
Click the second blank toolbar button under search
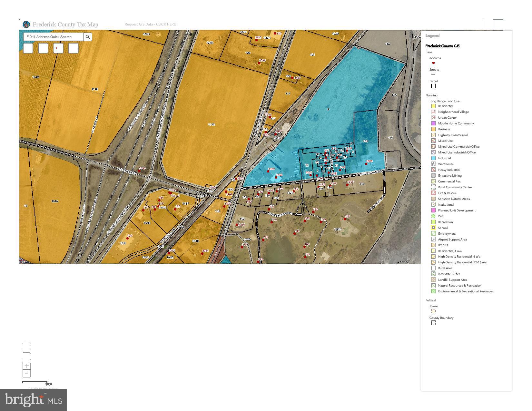(43, 48)
